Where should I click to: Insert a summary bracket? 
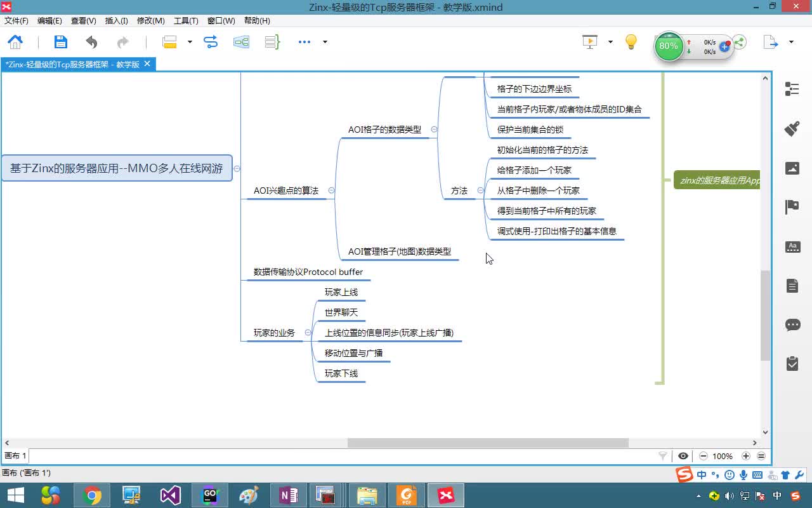point(272,42)
